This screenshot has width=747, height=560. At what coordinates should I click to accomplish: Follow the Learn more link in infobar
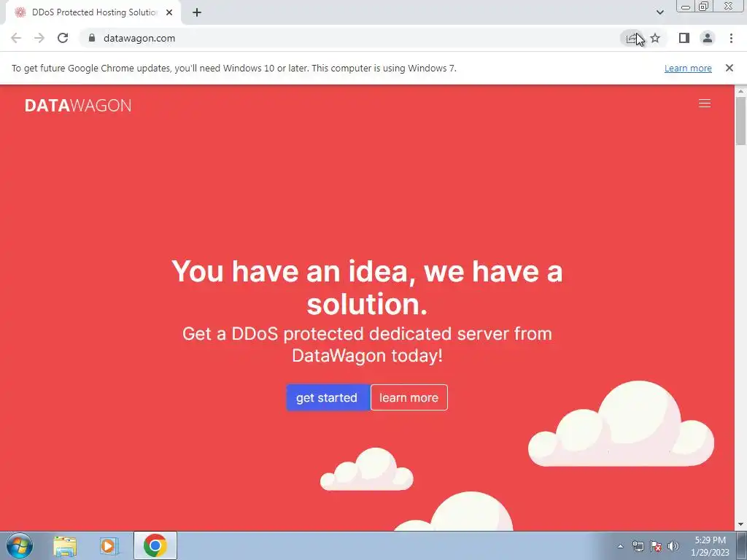click(688, 68)
